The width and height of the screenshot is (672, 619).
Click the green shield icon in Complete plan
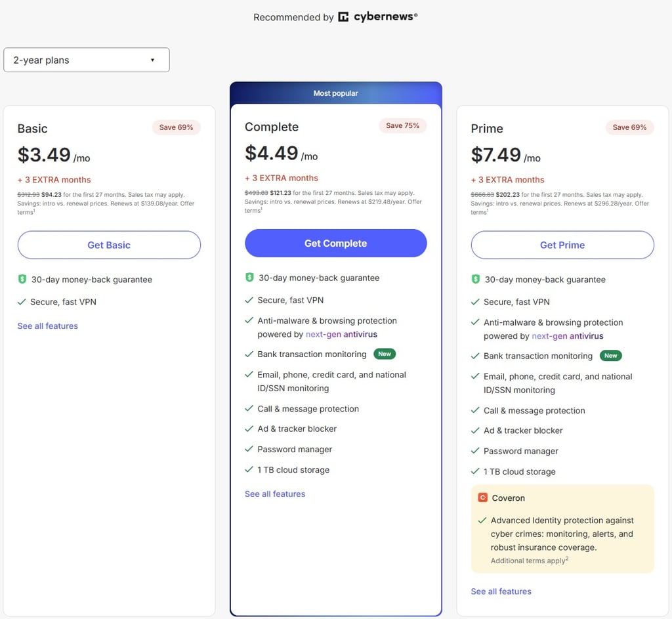[x=249, y=278]
